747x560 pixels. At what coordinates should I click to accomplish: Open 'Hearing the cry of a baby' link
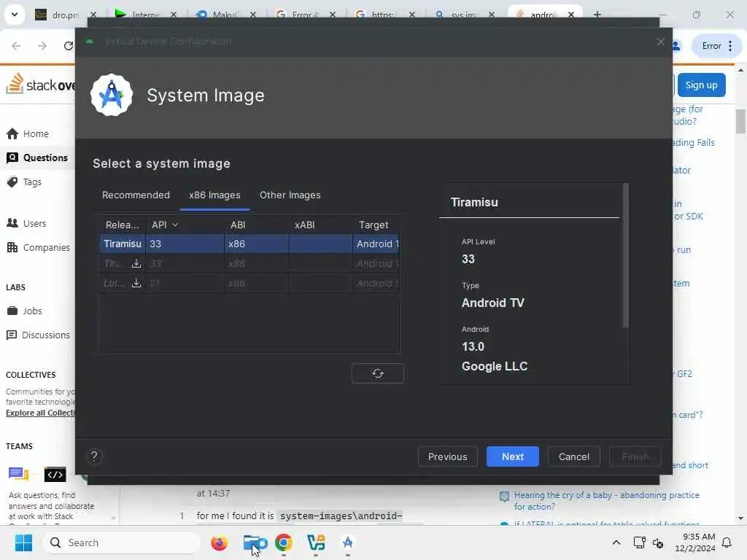pyautogui.click(x=606, y=501)
